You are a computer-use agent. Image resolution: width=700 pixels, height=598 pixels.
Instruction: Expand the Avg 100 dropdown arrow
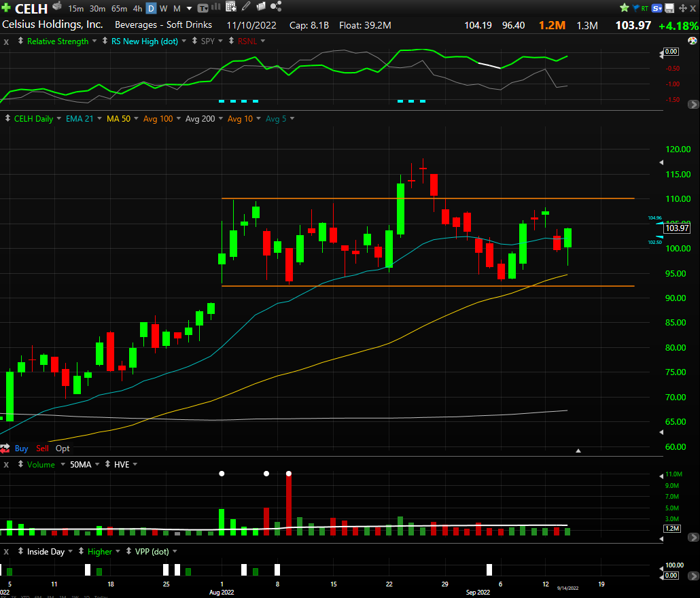pos(179,119)
